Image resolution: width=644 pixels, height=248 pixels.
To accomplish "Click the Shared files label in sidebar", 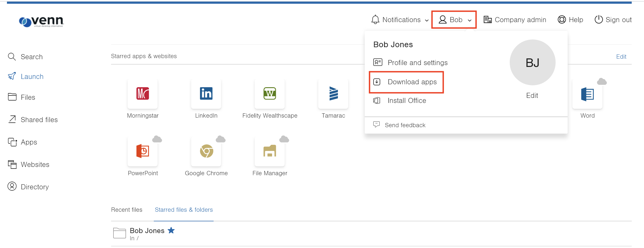I will point(39,120).
